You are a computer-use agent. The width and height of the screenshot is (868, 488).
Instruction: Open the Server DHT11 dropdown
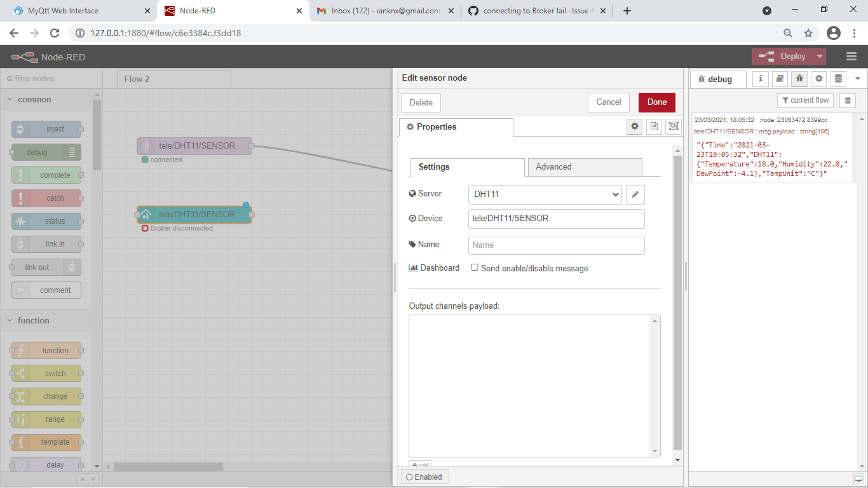click(545, 194)
